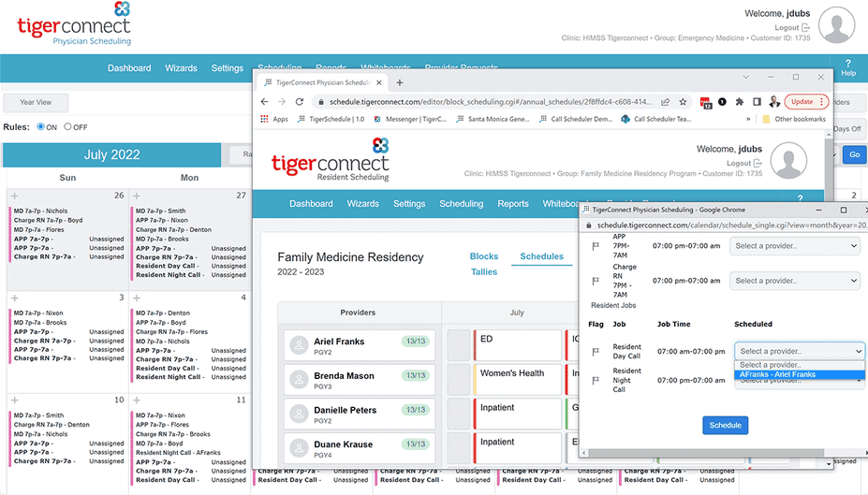Click the blue Schedule button
The height and width of the screenshot is (495, 868).
click(x=725, y=426)
